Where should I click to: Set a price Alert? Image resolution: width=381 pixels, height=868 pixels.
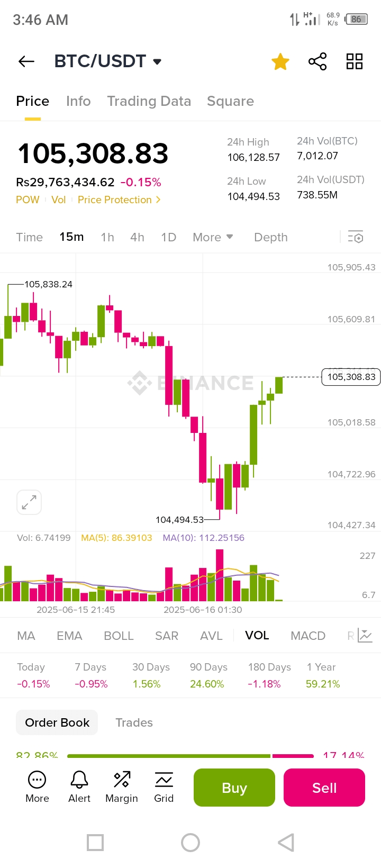(x=79, y=787)
